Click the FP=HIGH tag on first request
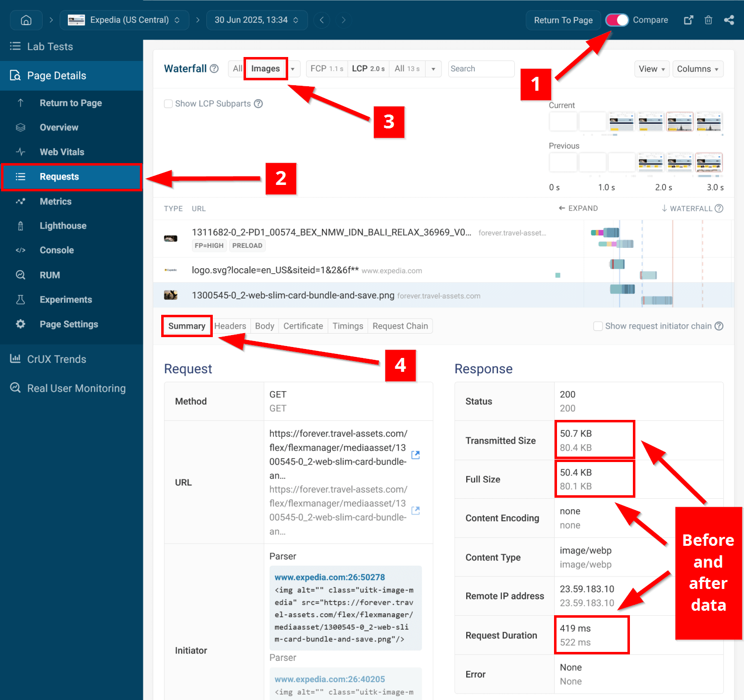 click(209, 245)
